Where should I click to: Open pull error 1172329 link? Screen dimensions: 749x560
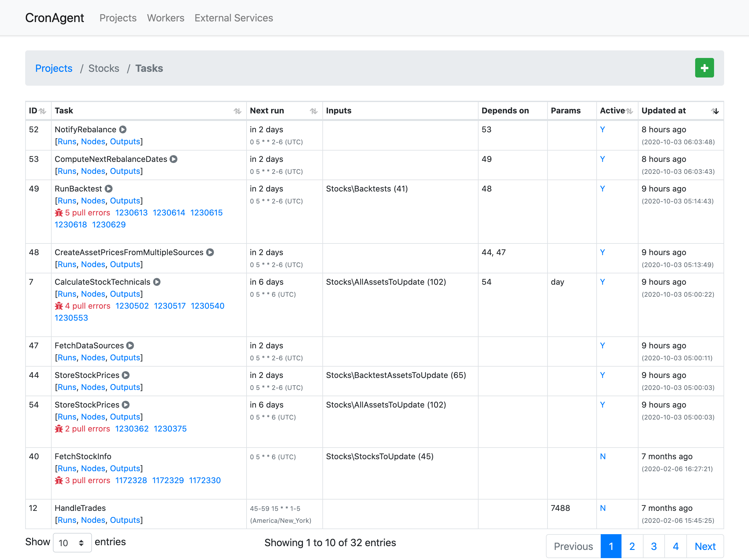pyautogui.click(x=168, y=480)
